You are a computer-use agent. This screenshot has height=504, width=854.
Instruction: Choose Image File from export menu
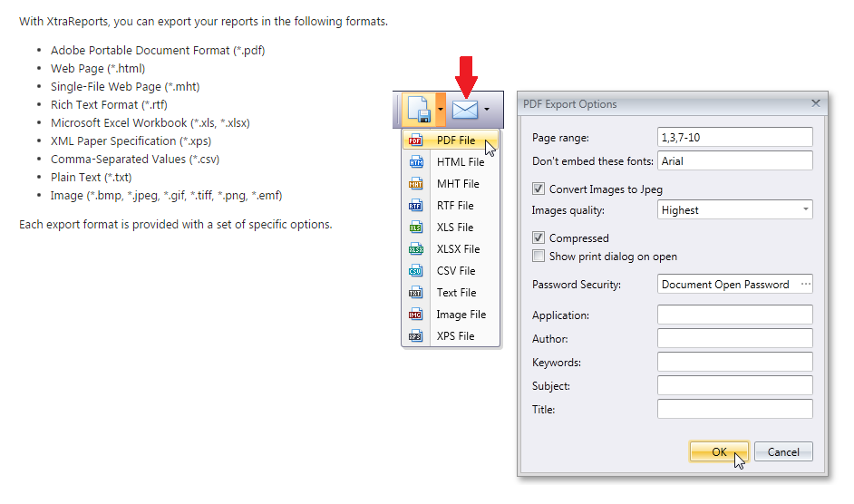point(451,315)
